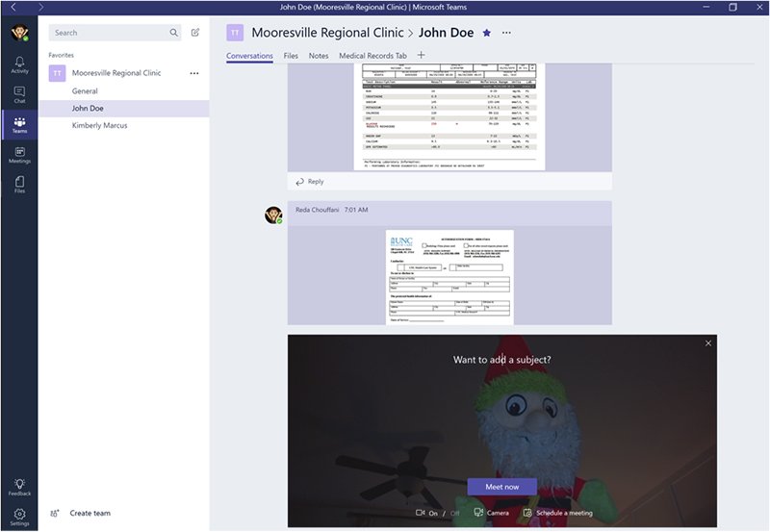Click Schedule a meeting
770x532 pixels.
[x=558, y=513]
